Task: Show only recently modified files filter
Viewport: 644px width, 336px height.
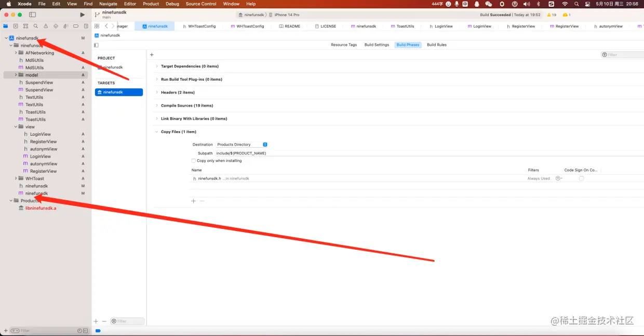Action: [x=79, y=331]
